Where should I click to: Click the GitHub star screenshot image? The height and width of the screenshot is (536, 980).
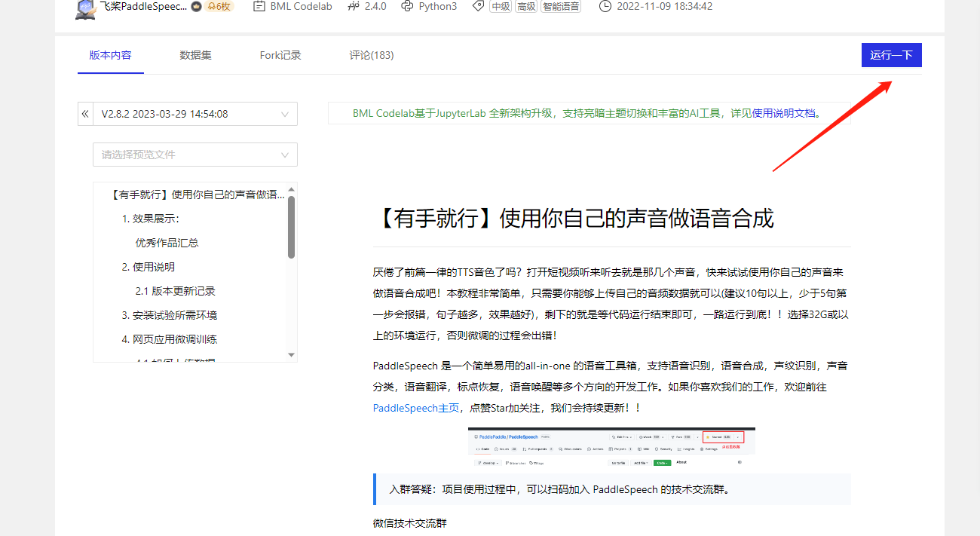(x=611, y=448)
